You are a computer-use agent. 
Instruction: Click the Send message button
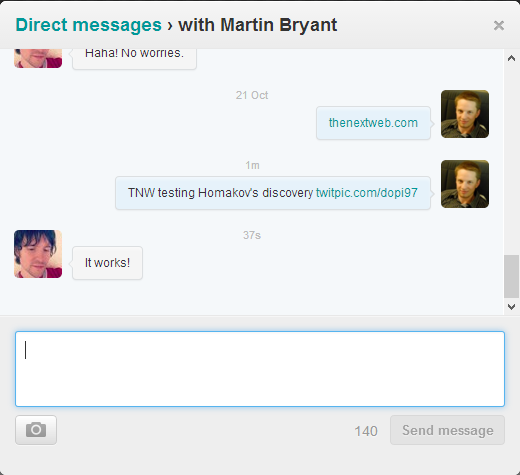coord(447,430)
